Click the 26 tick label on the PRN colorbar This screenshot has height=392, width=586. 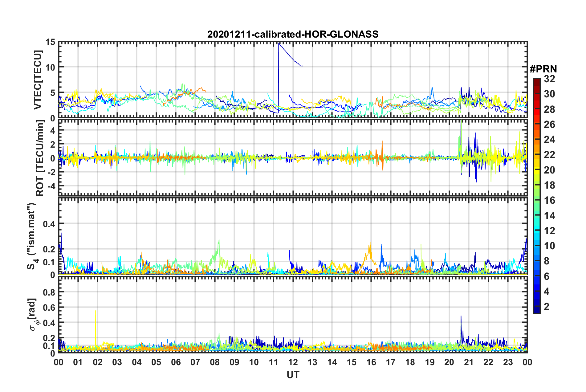[x=549, y=125]
